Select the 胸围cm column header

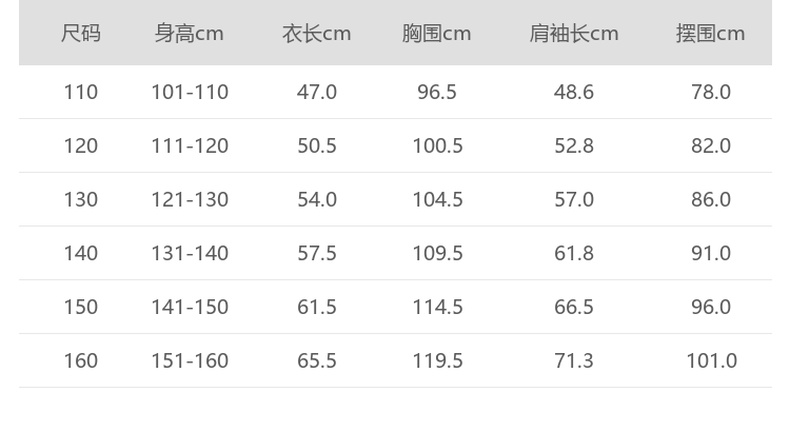click(437, 34)
